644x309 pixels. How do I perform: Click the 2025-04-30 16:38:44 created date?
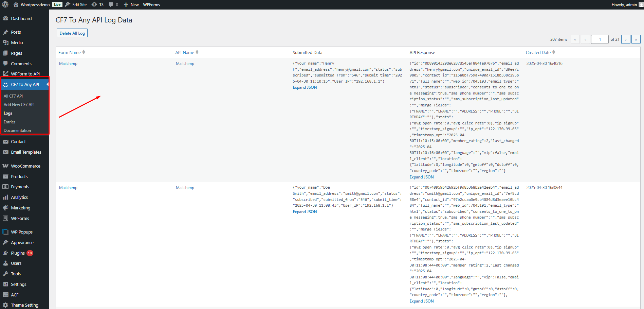pos(545,188)
